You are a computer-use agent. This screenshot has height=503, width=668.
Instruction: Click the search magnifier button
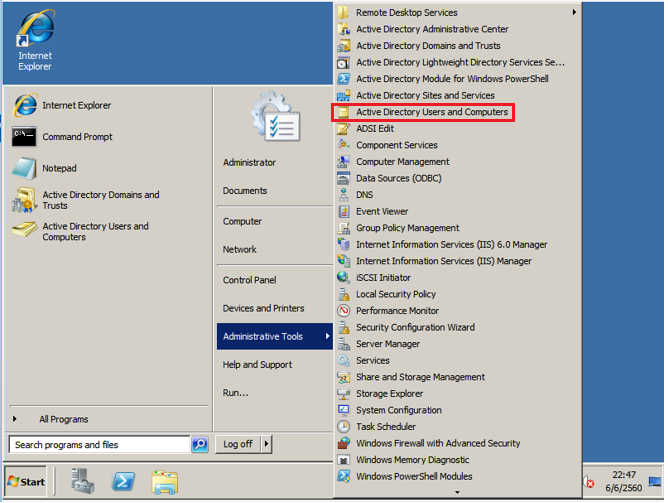pos(200,444)
